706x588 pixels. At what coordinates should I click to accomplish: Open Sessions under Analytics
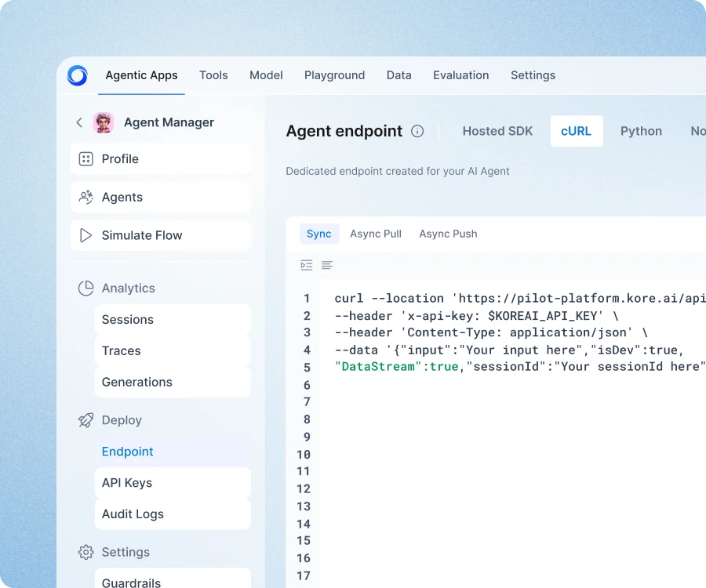click(x=173, y=319)
